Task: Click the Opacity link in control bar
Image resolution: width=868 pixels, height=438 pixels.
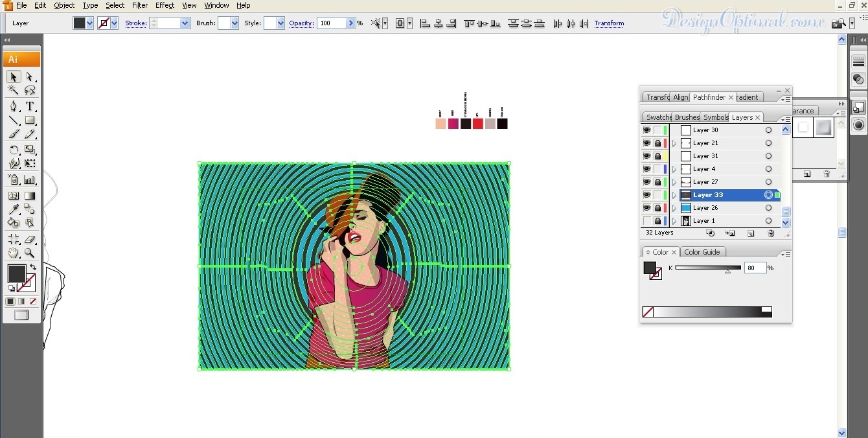Action: pyautogui.click(x=301, y=23)
